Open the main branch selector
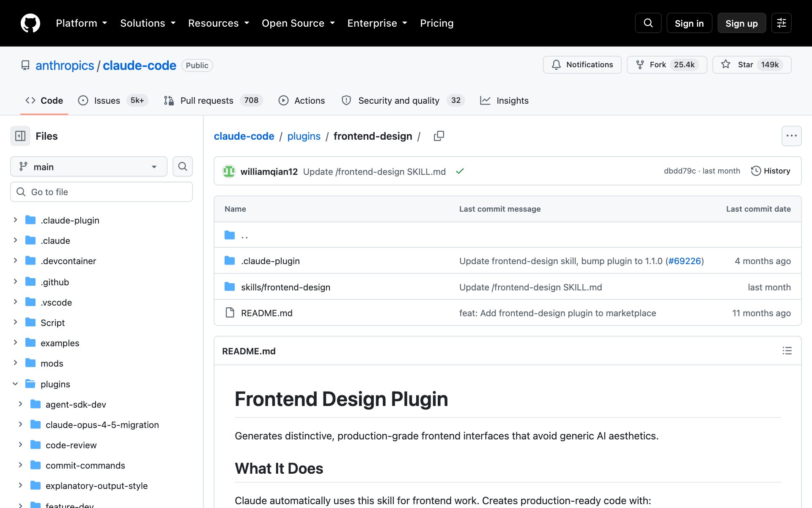 coord(89,166)
